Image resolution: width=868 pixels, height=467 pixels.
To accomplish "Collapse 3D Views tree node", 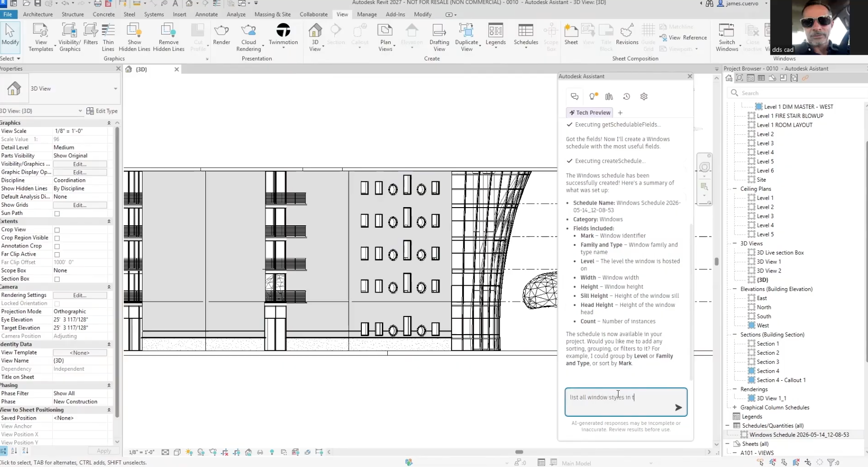I will (735, 244).
